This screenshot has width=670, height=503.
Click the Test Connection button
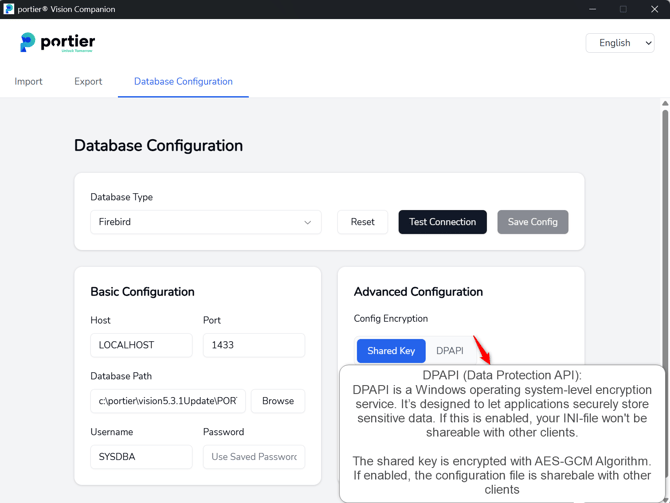tap(442, 222)
